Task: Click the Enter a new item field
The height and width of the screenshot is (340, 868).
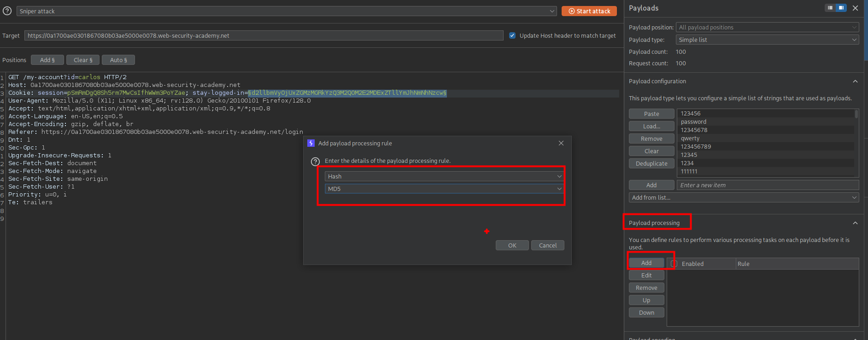Action: (767, 185)
